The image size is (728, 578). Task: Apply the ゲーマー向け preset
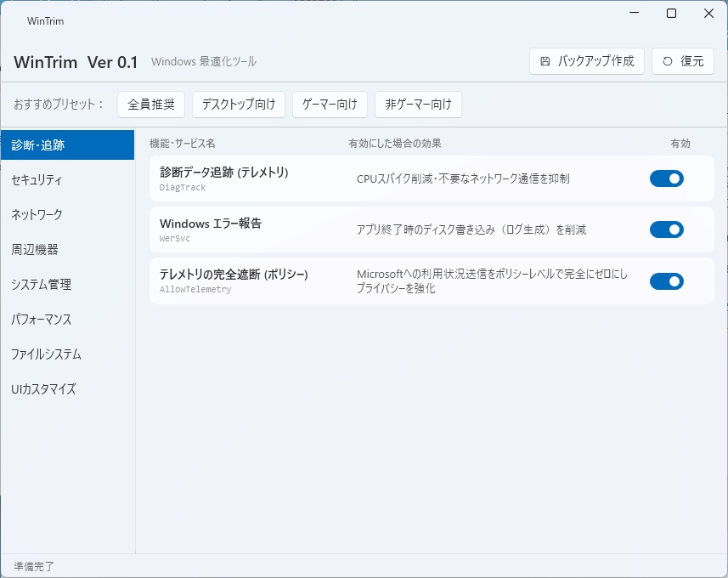(x=330, y=104)
